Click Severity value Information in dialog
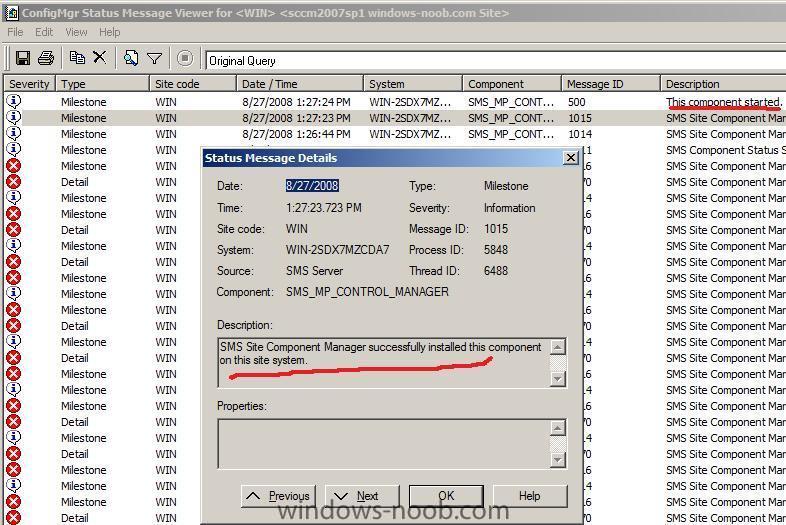786x525 pixels. [509, 208]
